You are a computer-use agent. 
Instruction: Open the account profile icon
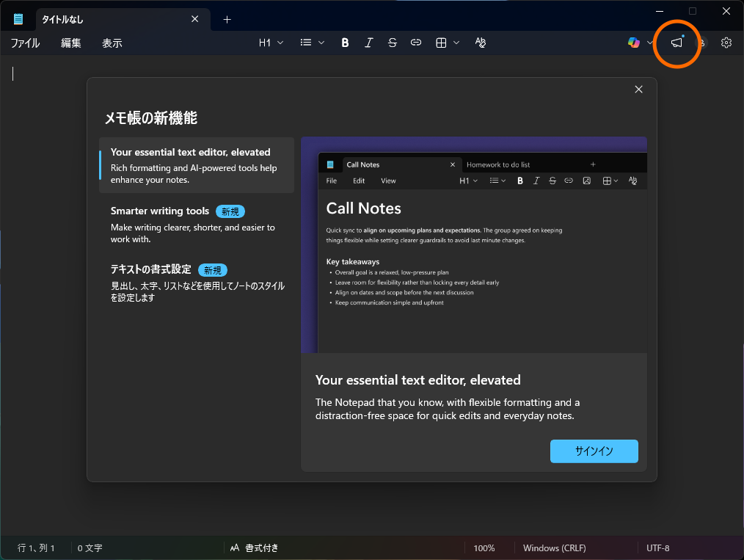[x=701, y=43]
